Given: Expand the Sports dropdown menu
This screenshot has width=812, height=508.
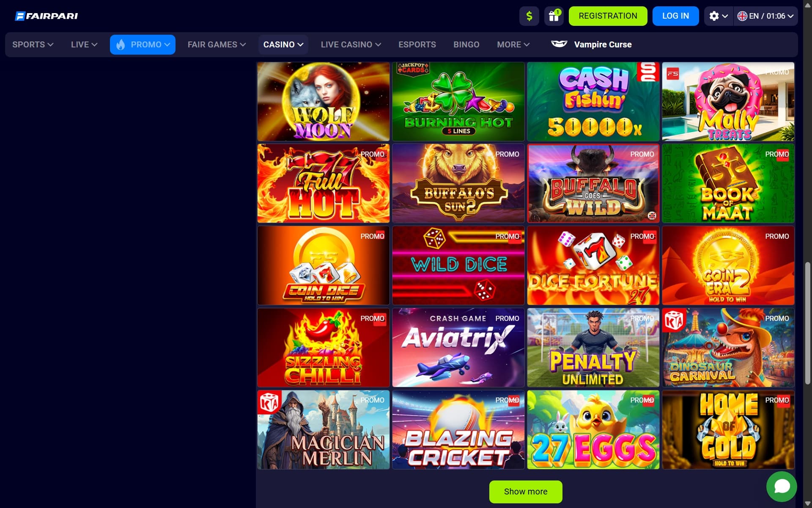Looking at the screenshot, I should point(33,44).
